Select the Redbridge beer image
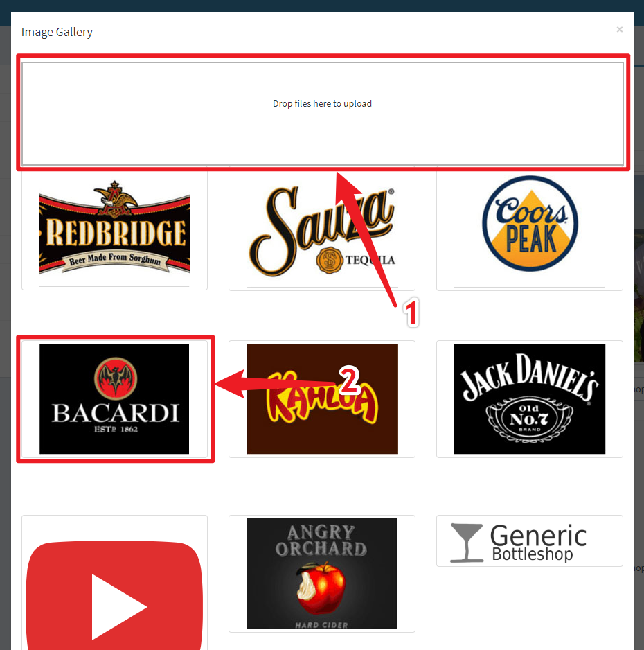Screen dimensions: 644x650 114,229
